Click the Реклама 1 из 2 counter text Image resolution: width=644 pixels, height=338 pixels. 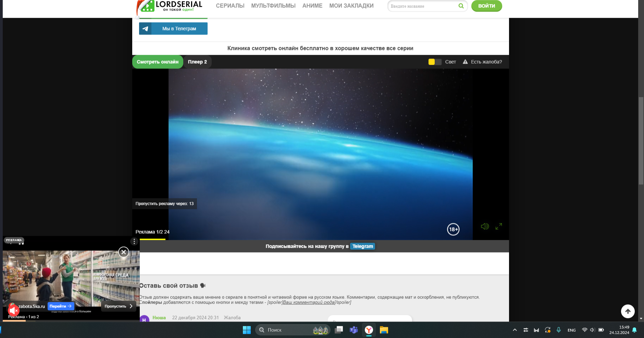pyautogui.click(x=24, y=317)
